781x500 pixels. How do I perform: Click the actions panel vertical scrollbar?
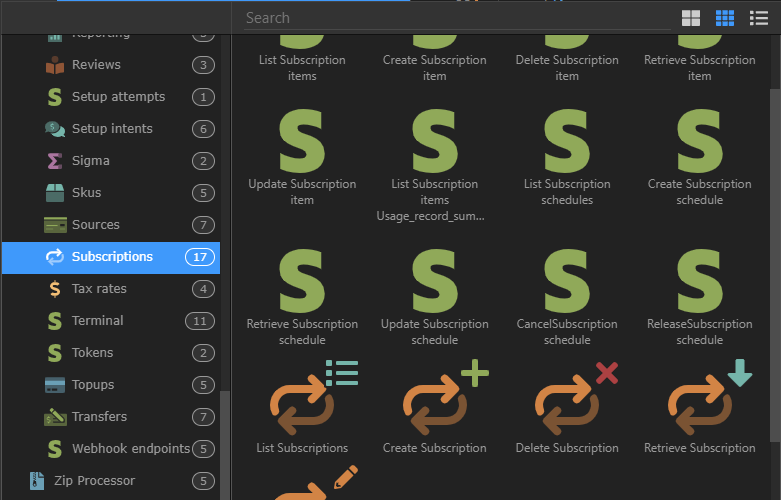pos(775,265)
